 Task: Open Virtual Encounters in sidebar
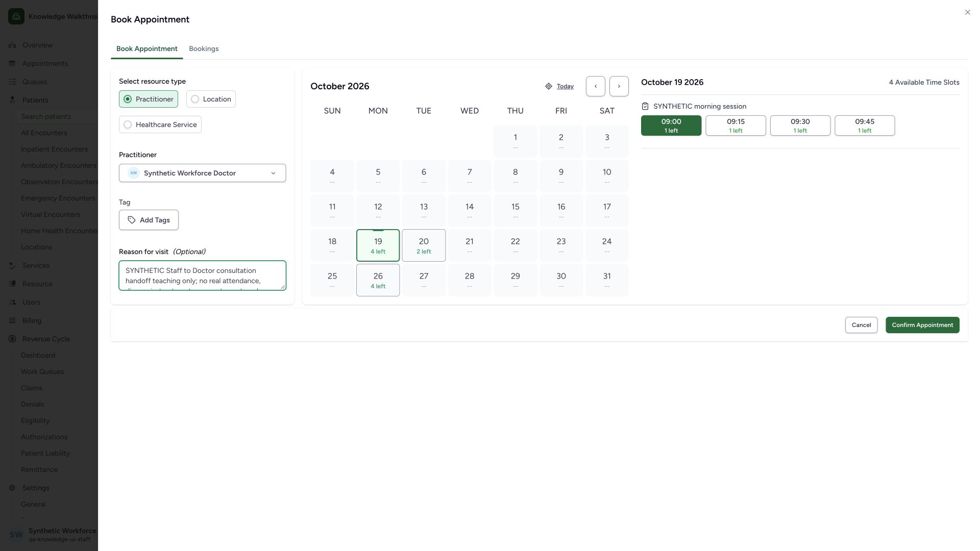click(x=51, y=214)
